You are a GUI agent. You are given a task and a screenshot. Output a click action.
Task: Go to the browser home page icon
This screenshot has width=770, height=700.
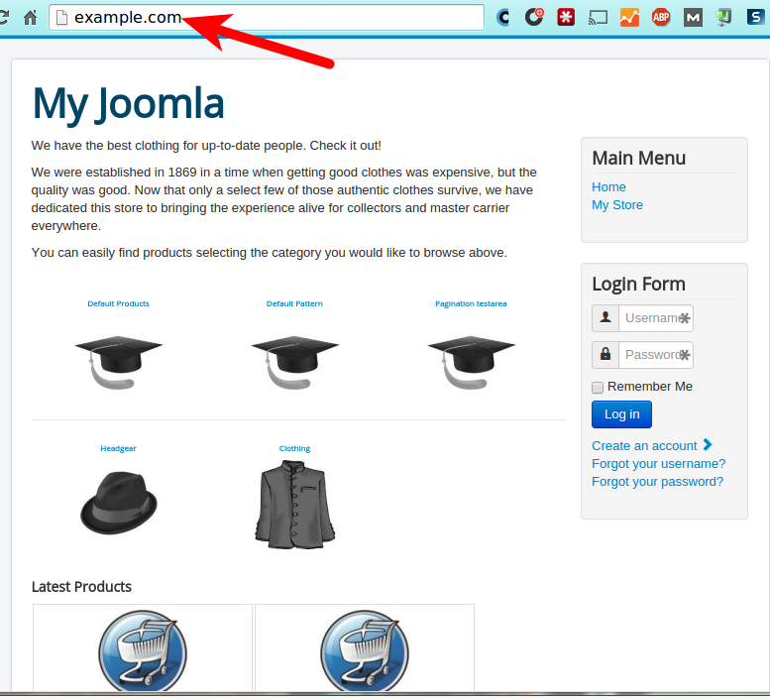point(31,18)
